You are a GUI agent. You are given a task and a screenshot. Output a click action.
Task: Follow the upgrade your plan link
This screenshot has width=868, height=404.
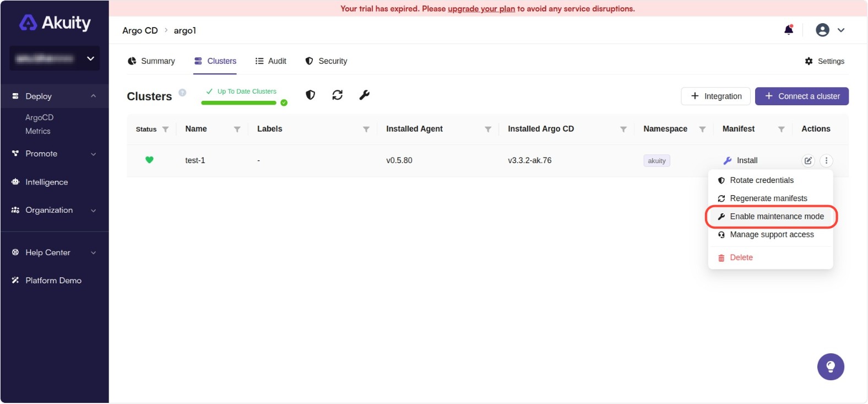click(x=481, y=9)
